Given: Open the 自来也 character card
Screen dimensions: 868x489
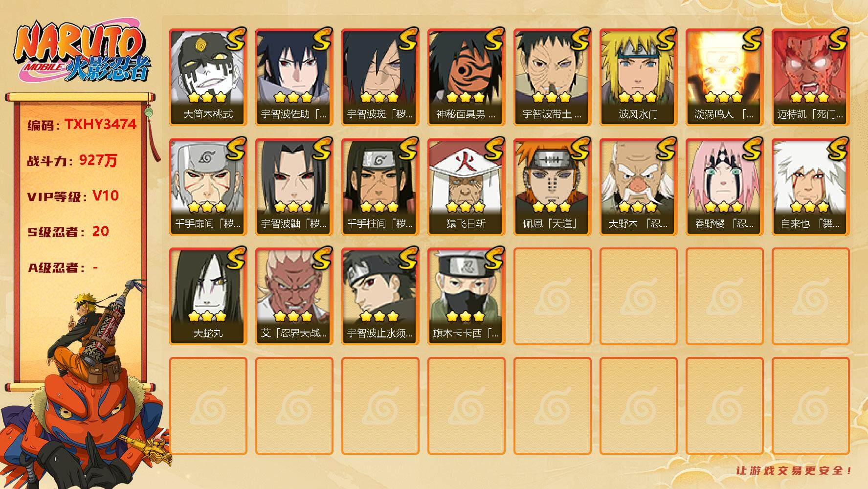Looking at the screenshot, I should click(811, 187).
